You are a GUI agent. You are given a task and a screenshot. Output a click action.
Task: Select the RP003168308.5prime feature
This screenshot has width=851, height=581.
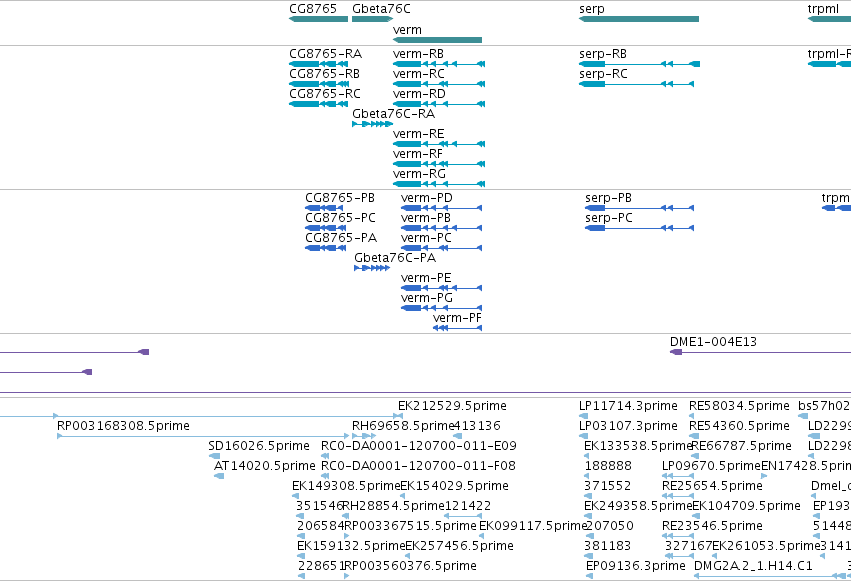(203, 436)
